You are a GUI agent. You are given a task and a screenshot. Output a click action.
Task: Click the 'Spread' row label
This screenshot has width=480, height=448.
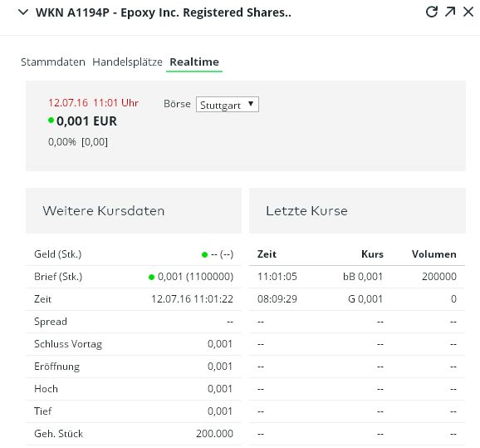51,322
